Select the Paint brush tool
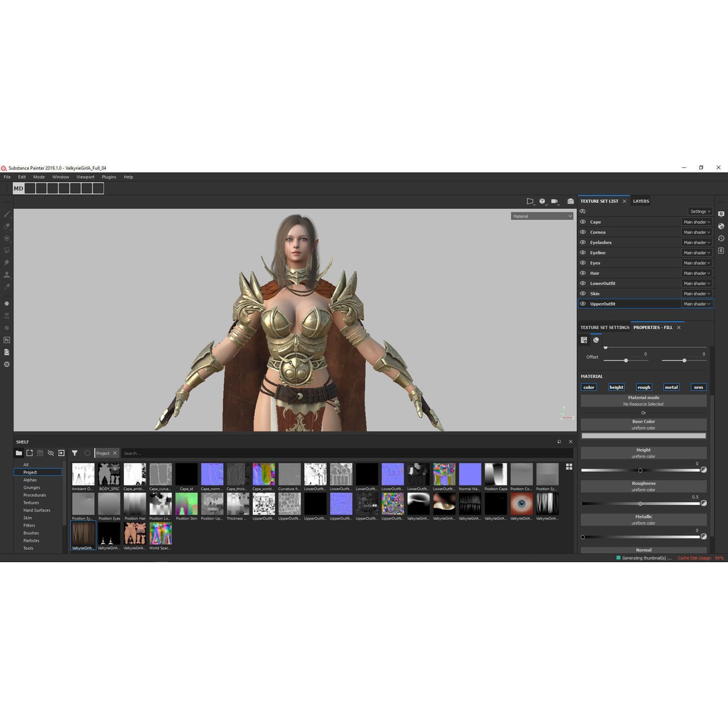The width and height of the screenshot is (728, 728). click(7, 214)
